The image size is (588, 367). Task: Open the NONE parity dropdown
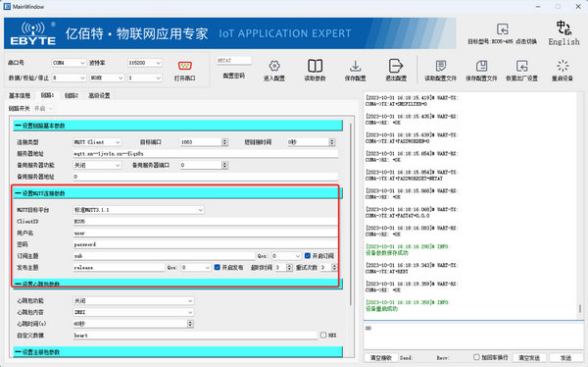coord(107,78)
